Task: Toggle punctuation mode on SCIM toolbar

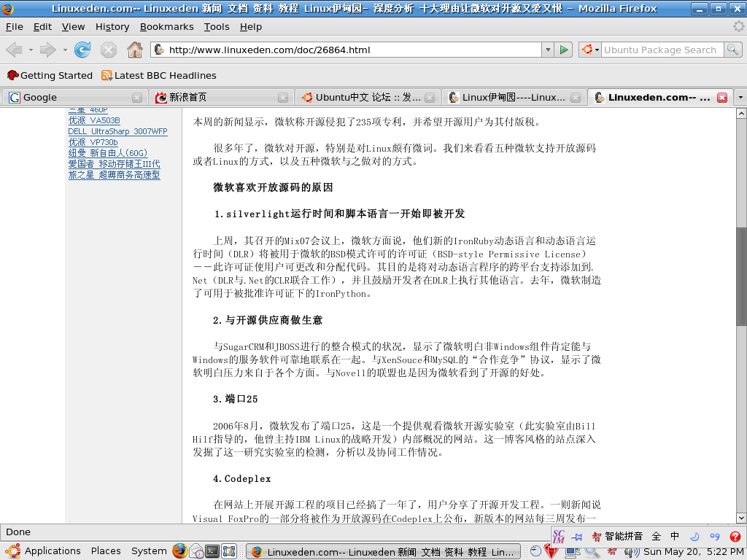Action: pyautogui.click(x=715, y=537)
